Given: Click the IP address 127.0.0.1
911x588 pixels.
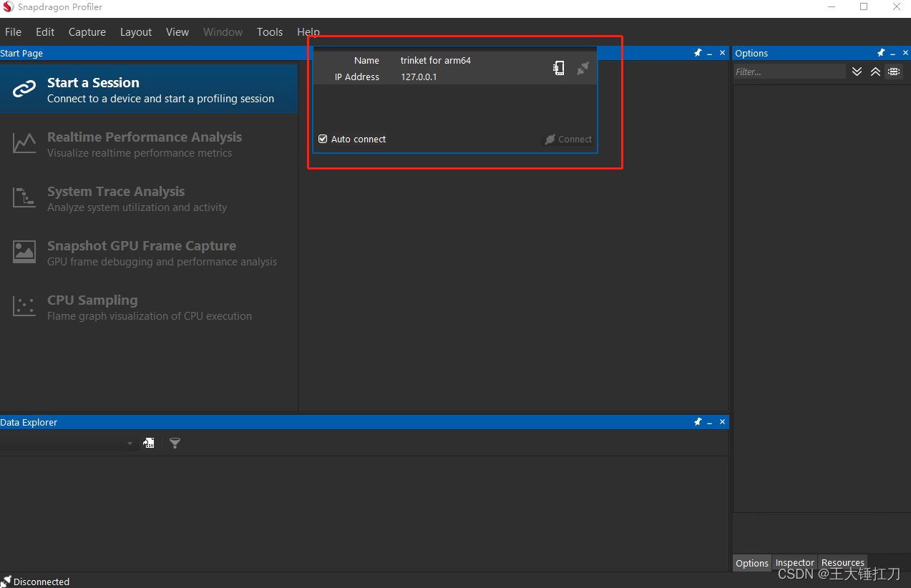Looking at the screenshot, I should pyautogui.click(x=419, y=77).
